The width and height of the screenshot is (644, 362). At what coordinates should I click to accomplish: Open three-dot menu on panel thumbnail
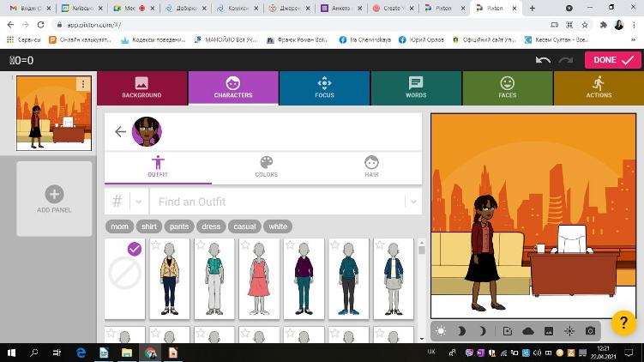(83, 84)
